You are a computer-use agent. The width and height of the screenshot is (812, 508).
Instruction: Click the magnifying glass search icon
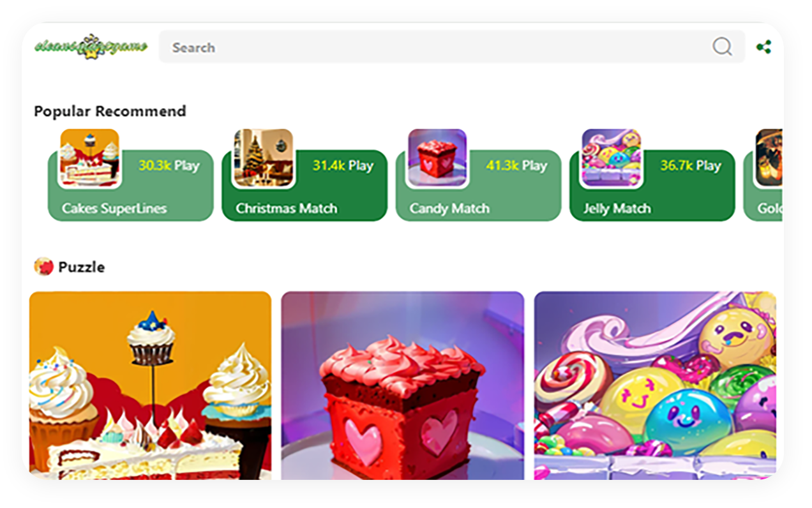[722, 47]
